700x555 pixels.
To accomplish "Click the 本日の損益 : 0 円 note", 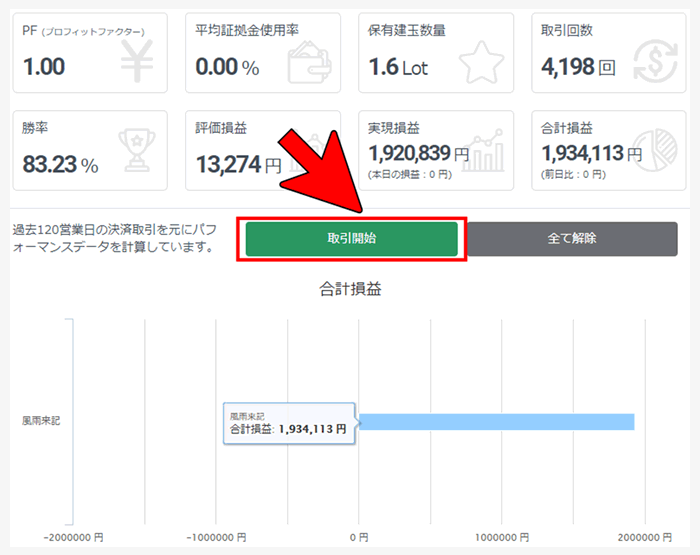I will pyautogui.click(x=410, y=175).
